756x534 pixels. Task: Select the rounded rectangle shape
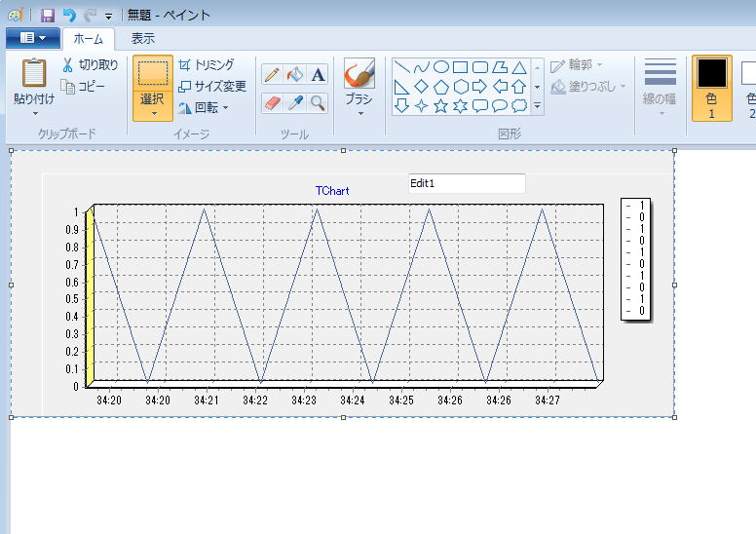[480, 67]
